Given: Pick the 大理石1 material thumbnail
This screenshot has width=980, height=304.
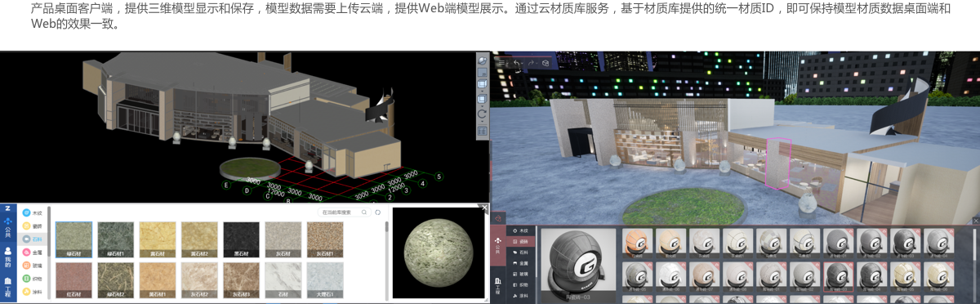Looking at the screenshot, I should [x=326, y=279].
